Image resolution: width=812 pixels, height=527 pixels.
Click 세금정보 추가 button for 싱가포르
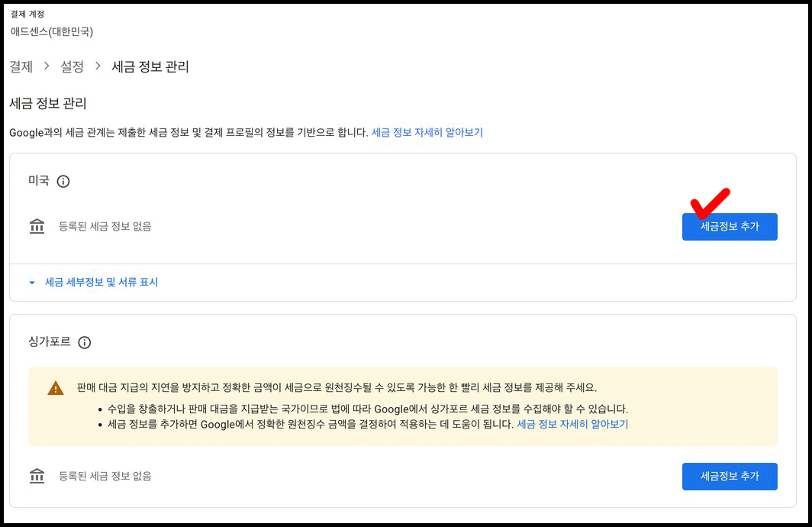730,477
